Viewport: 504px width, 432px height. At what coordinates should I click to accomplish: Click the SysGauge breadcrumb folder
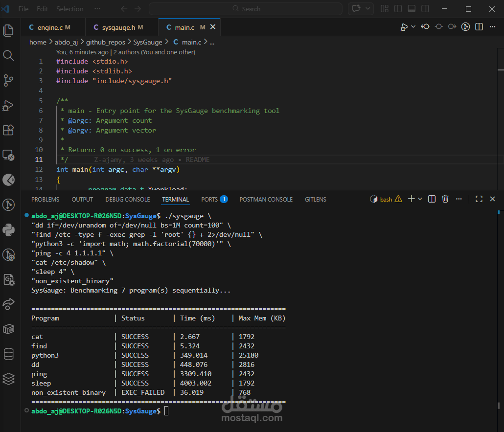148,42
